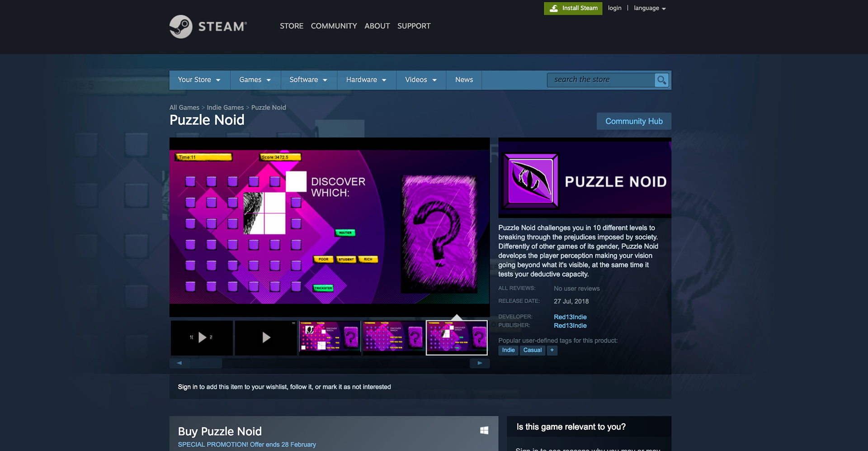This screenshot has width=868, height=451.
Task: Click the Buy Puzzle Noid heading
Action: (220, 431)
